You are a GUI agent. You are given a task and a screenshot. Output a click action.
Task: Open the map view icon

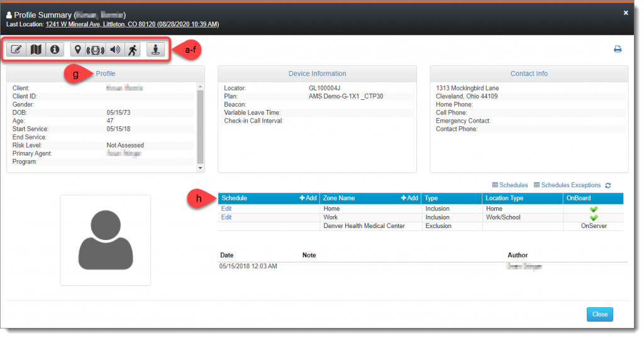point(36,50)
